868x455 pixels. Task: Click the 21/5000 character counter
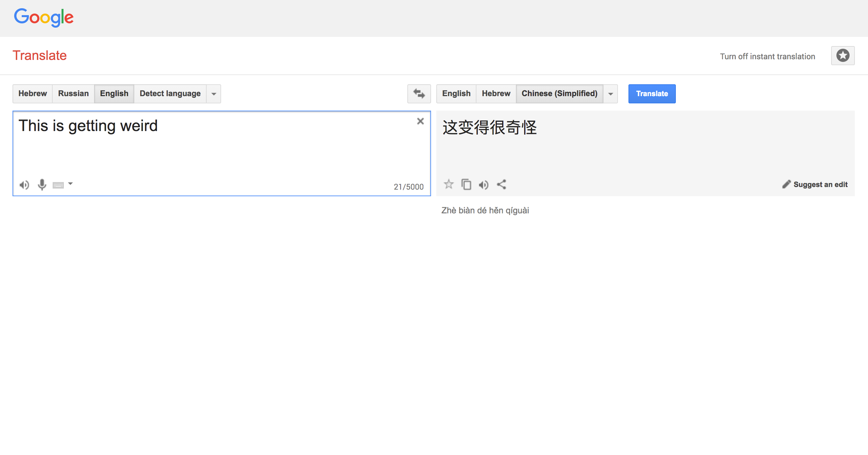(408, 187)
